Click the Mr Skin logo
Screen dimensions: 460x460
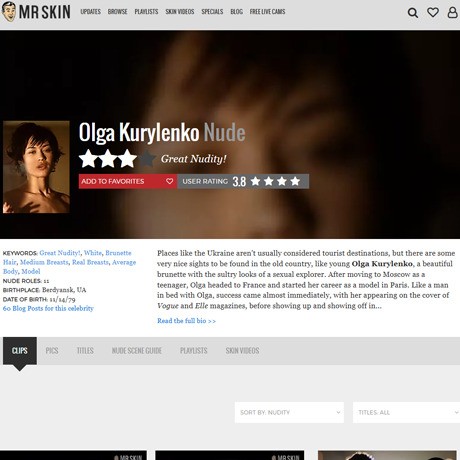(x=36, y=12)
